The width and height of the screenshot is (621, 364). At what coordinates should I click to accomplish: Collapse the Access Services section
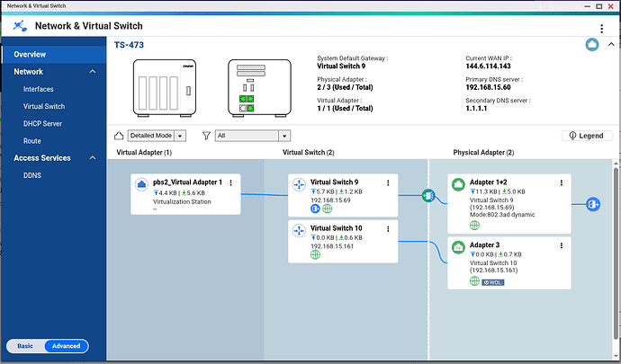[x=92, y=158]
